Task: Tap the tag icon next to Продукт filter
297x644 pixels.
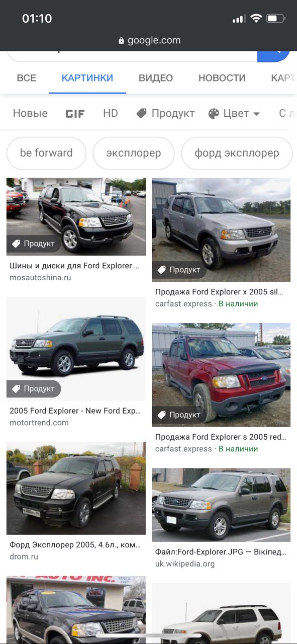Action: [142, 114]
